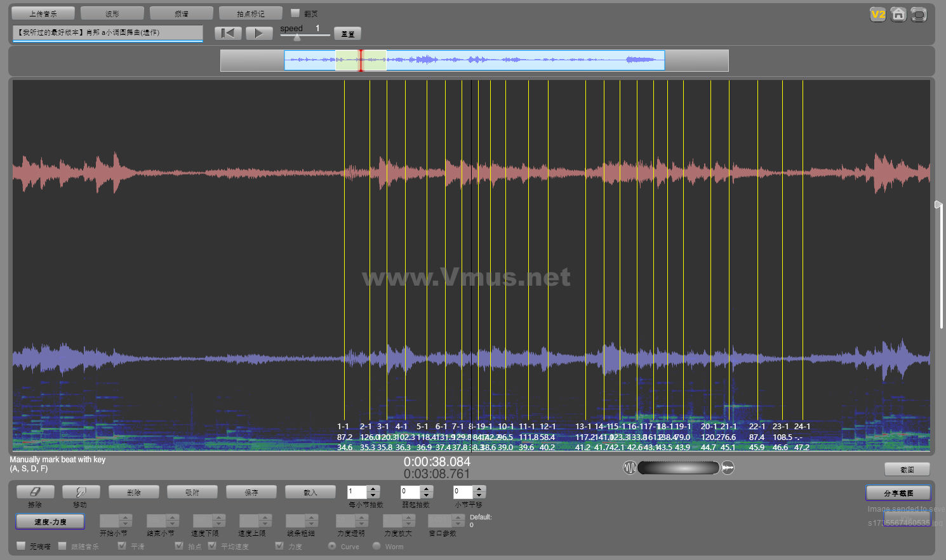Viewport: 946px width, 560px height.
Task: Select the Curve radio option
Action: tap(332, 545)
